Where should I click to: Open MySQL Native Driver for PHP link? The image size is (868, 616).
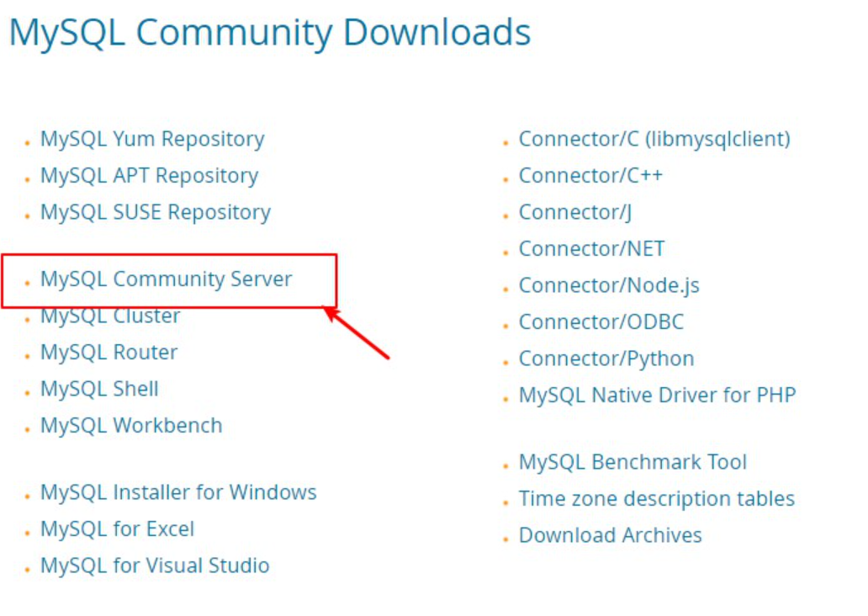(657, 395)
